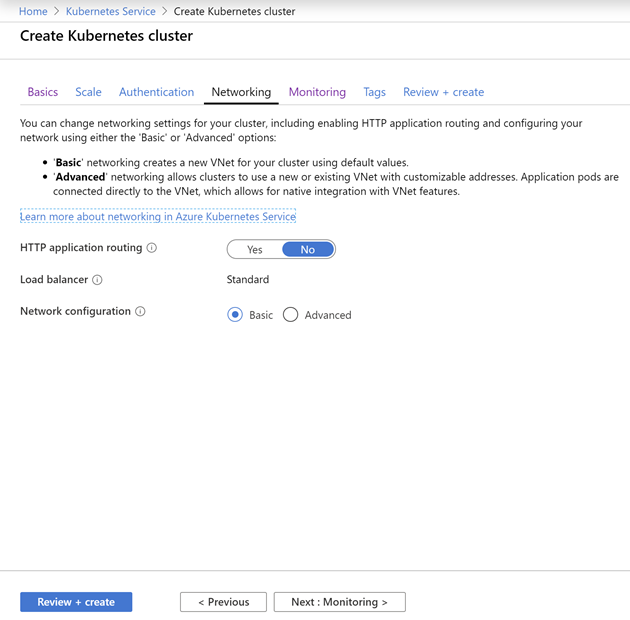This screenshot has width=630, height=620.
Task: Go to the Monitoring tab
Action: 317,92
